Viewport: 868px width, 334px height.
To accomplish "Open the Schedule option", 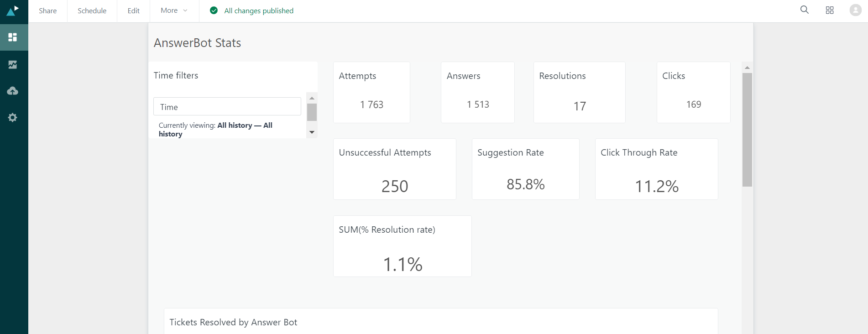I will pyautogui.click(x=92, y=10).
